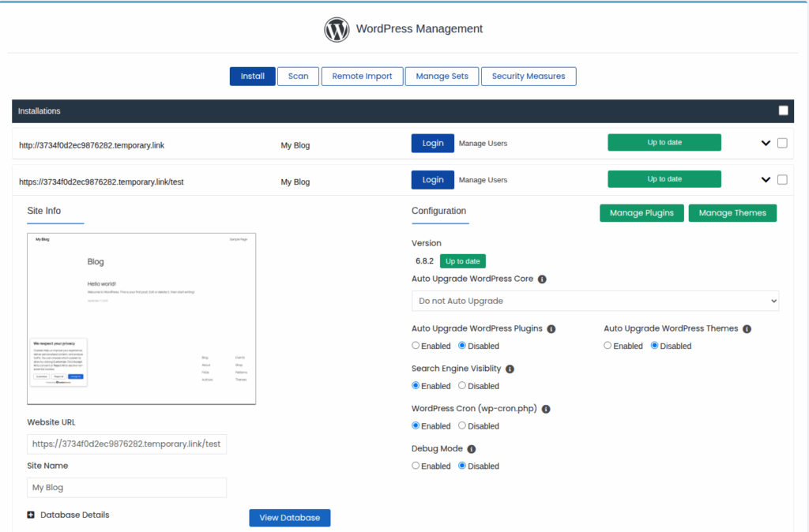Screen dimensions: 809x532
Task: Click the WordPress logo at the top
Action: point(336,29)
